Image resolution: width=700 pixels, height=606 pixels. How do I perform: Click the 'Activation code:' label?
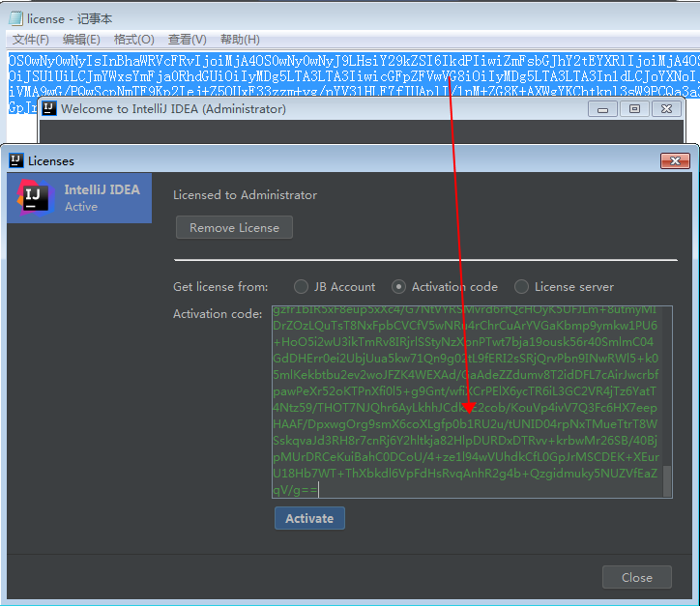tap(218, 314)
